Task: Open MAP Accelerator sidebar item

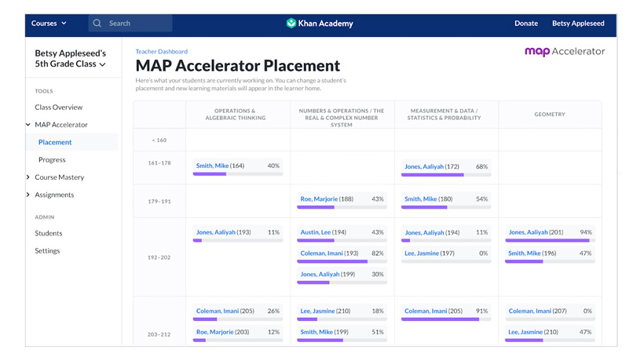Action: pyautogui.click(x=61, y=125)
